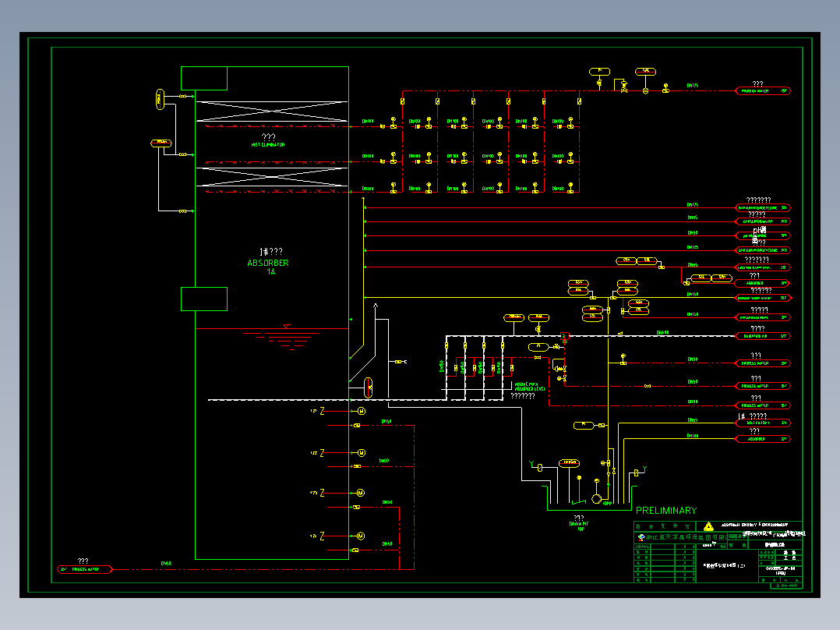Select the upper mist eliminator cross-hatch section
This screenshot has width=840, height=630.
click(272, 111)
